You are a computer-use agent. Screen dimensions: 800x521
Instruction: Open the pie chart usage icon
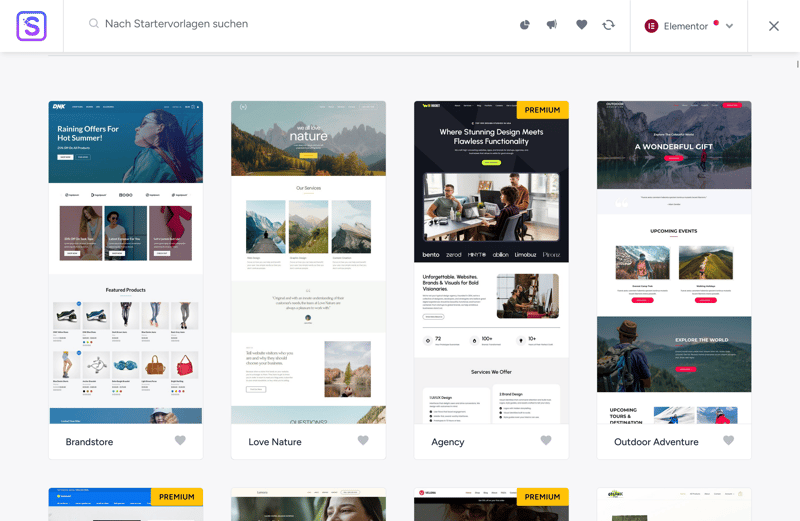click(524, 24)
